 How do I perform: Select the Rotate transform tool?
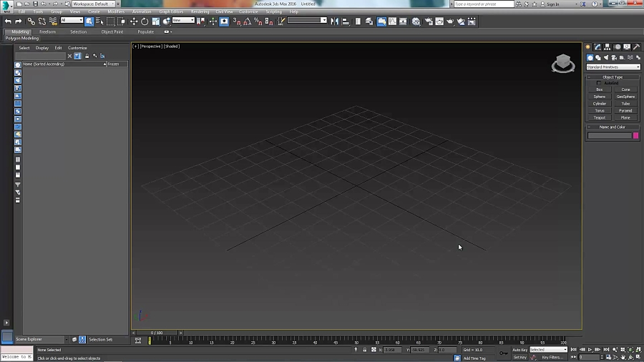click(145, 21)
